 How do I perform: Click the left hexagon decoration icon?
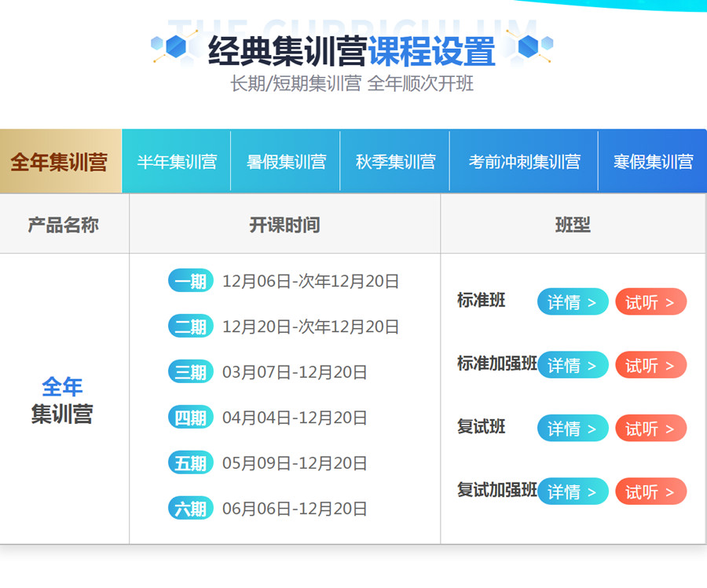[173, 49]
